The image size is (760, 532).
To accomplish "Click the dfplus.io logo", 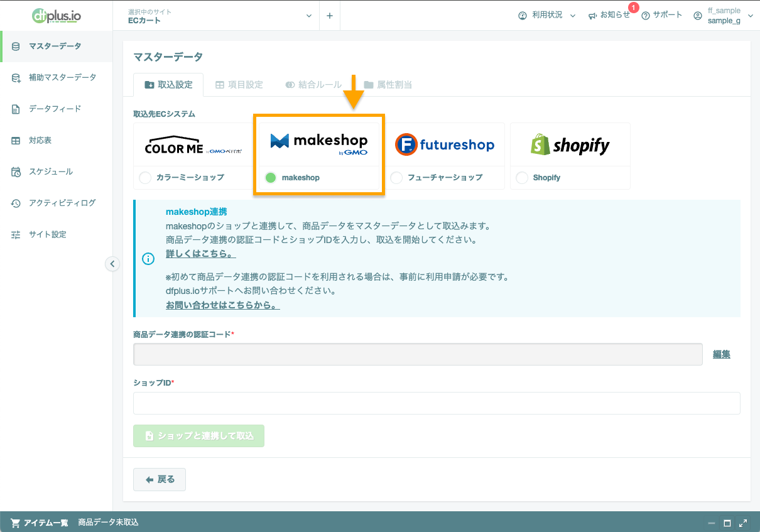I will (56, 15).
